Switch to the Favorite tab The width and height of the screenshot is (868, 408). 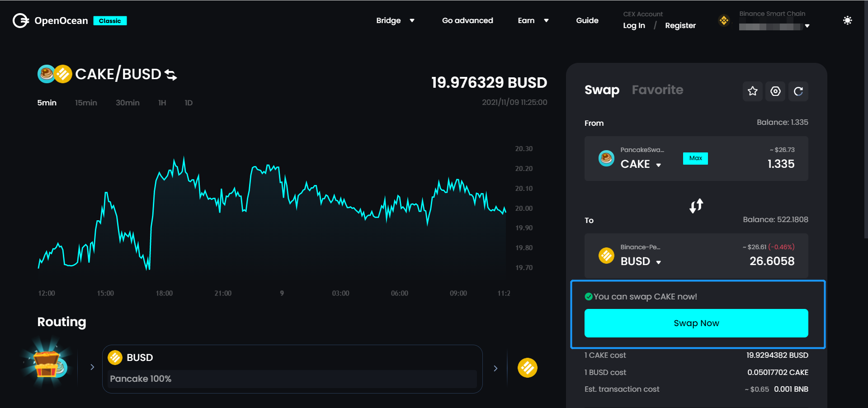(657, 90)
